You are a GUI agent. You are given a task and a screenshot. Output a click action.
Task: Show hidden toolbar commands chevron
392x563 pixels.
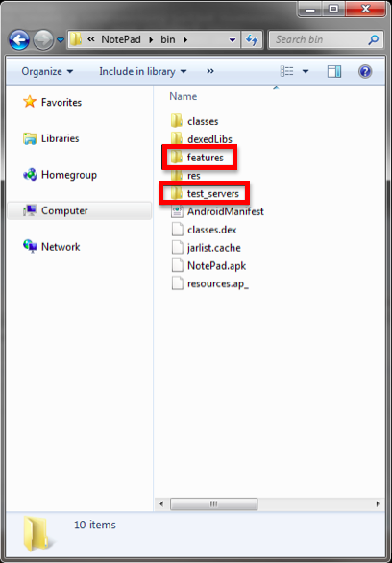[x=210, y=71]
